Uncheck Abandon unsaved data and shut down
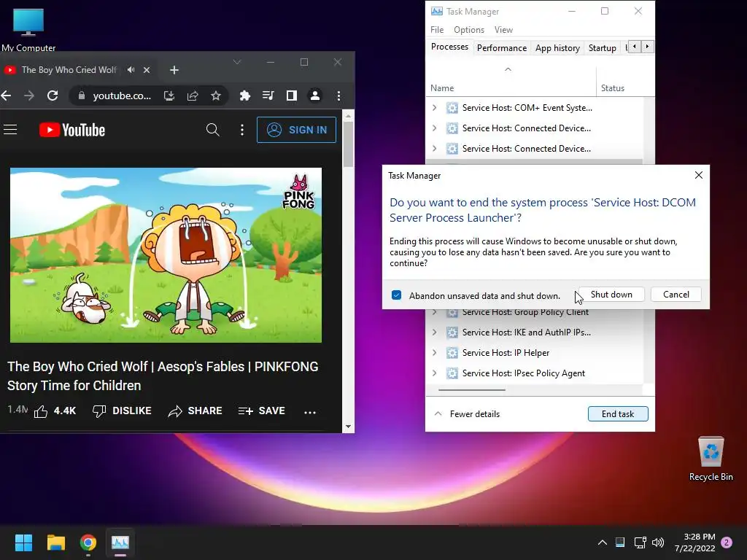 click(396, 295)
